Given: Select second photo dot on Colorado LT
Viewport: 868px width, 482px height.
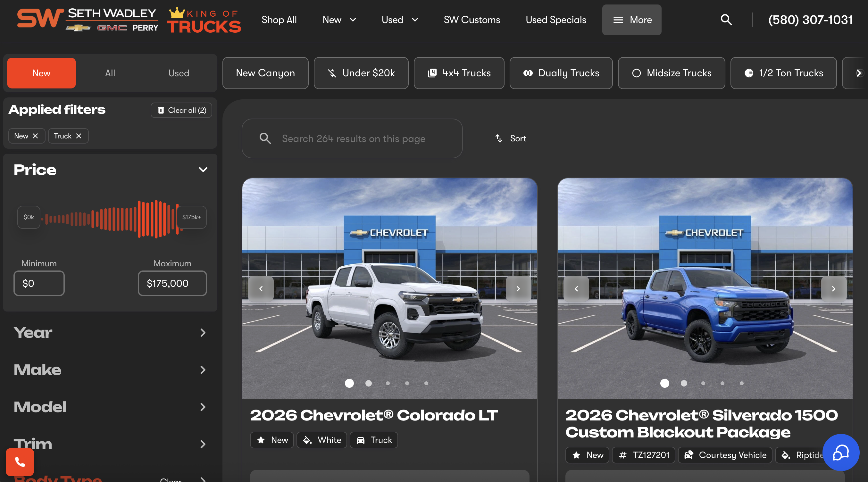Looking at the screenshot, I should (369, 383).
